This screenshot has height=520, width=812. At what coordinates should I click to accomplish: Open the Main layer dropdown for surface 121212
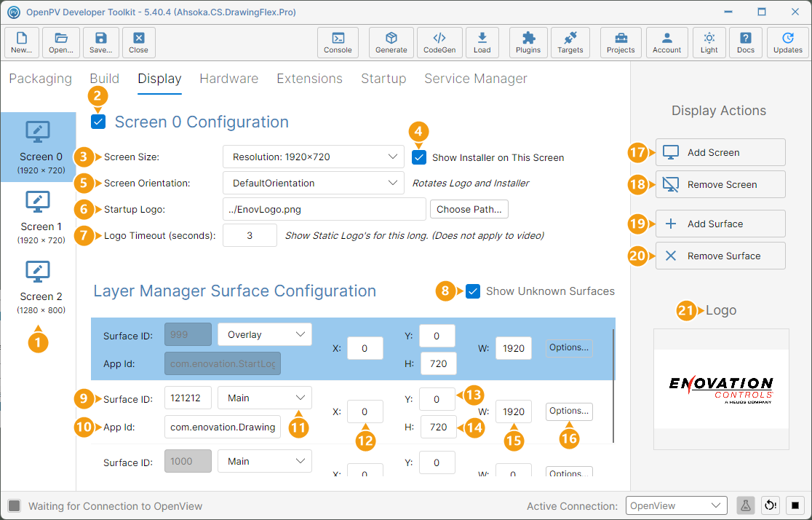point(265,398)
